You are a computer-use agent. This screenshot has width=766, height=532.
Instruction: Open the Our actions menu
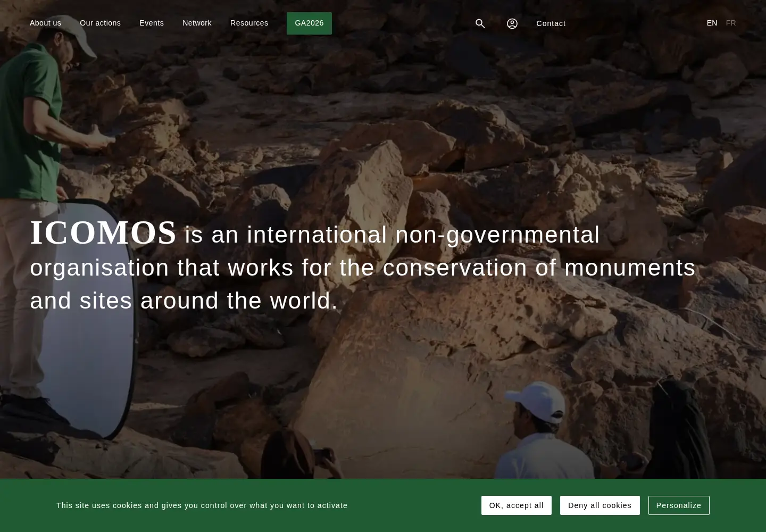coord(100,23)
